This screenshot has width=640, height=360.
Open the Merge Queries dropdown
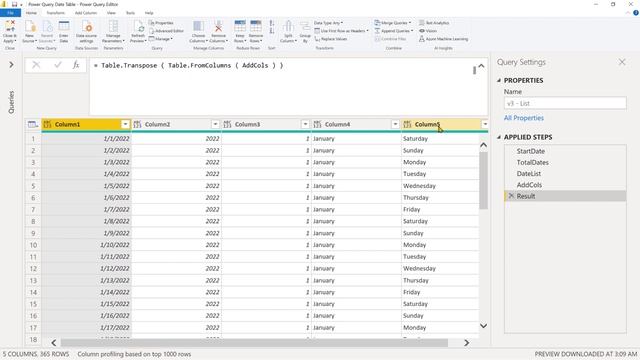click(393, 23)
